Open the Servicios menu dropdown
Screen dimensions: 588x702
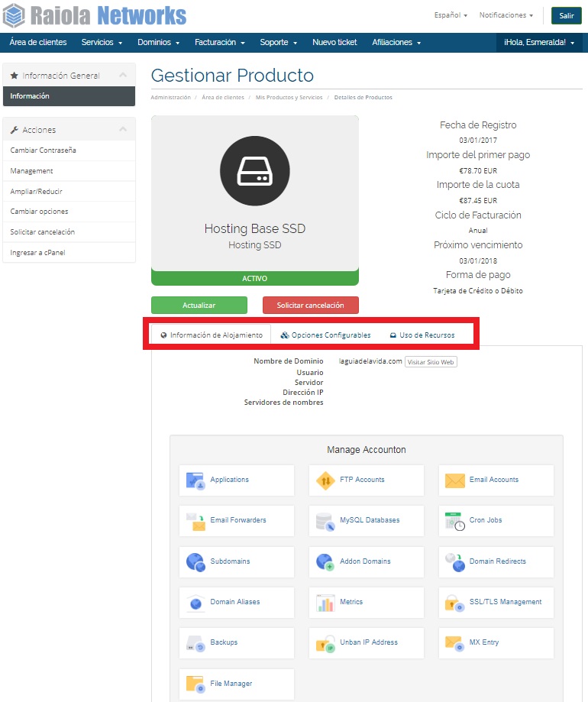(x=102, y=43)
